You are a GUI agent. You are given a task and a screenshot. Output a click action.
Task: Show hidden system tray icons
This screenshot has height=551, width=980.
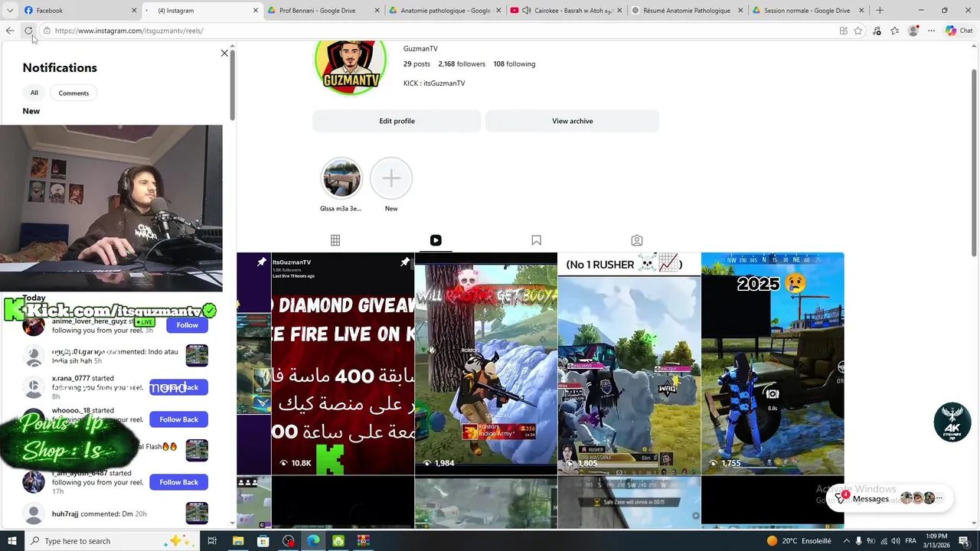point(846,541)
